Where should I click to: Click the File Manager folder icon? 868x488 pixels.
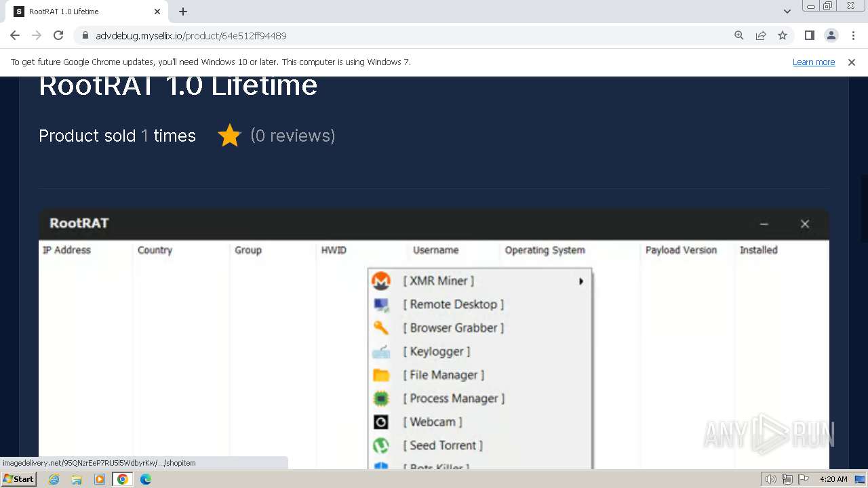pos(381,375)
